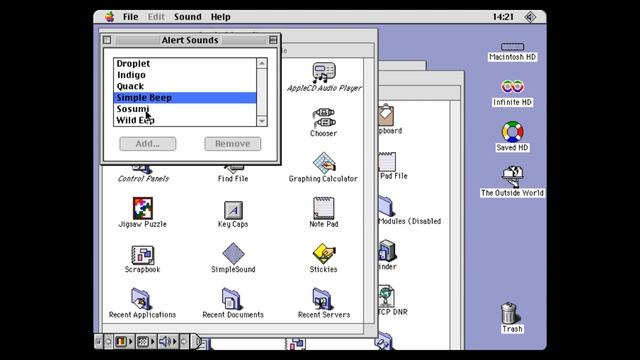
Task: Open the Recent Servers folder
Action: point(323,299)
